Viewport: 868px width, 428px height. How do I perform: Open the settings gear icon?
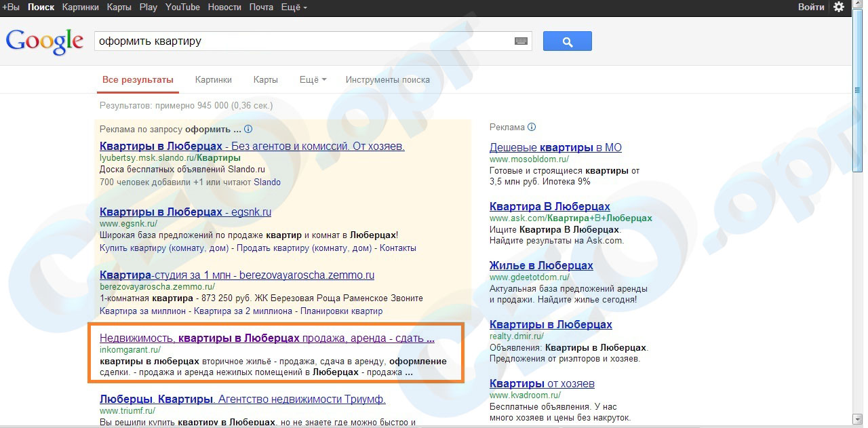point(839,7)
